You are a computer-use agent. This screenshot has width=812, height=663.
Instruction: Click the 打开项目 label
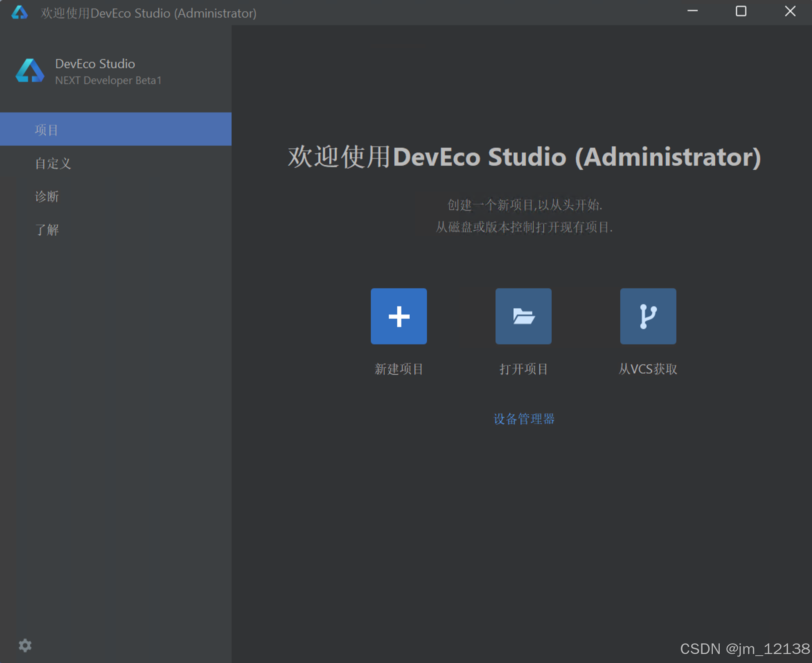(524, 369)
